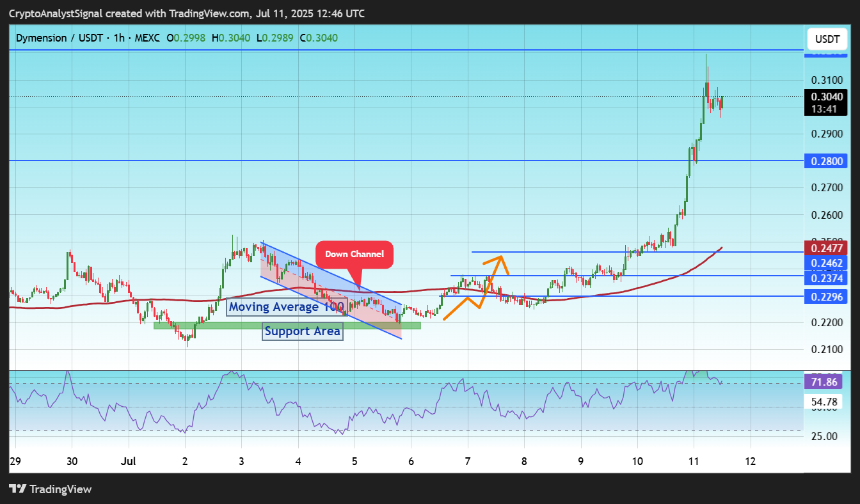Click the 0.2600 price axis tick
The image size is (860, 504).
point(827,214)
